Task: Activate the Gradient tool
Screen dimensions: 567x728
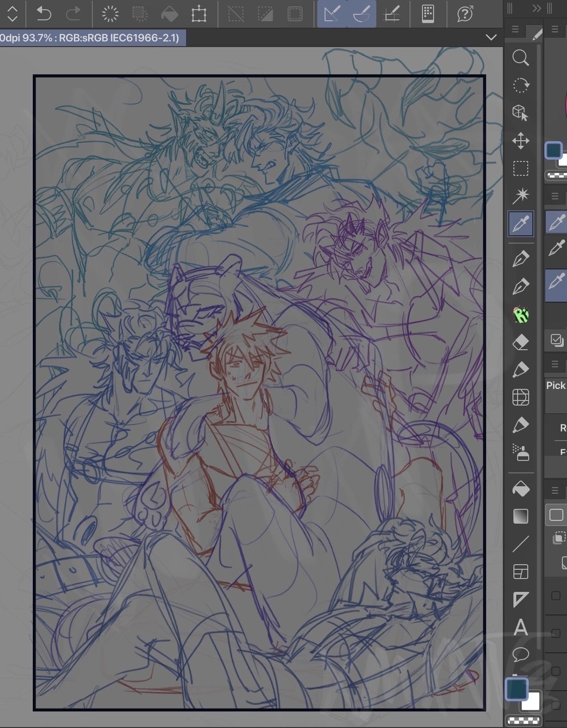Action: click(520, 516)
